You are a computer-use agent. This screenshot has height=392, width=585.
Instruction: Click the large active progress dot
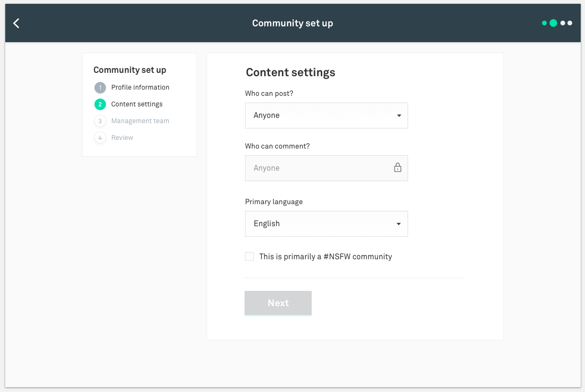pos(553,23)
